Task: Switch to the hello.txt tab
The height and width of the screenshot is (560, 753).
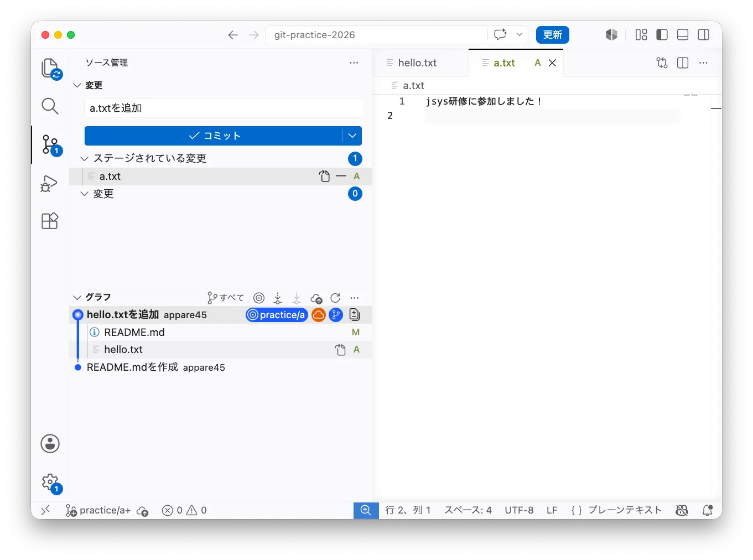Action: pyautogui.click(x=417, y=63)
